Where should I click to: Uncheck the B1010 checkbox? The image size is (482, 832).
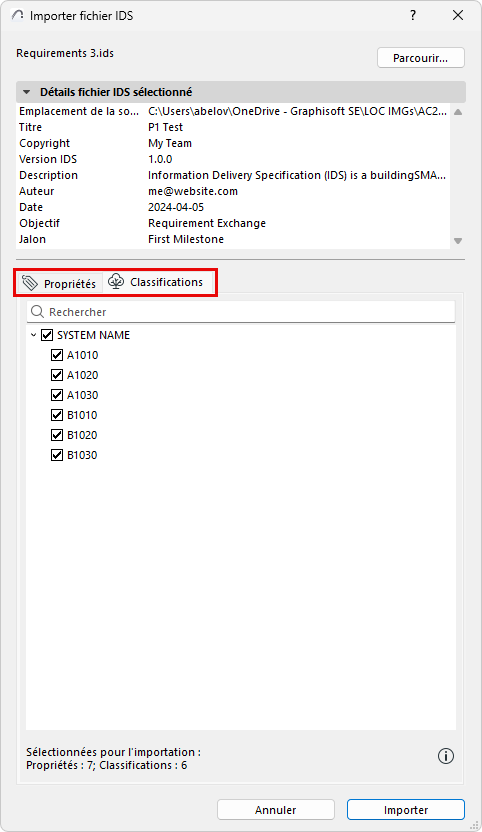(x=57, y=415)
